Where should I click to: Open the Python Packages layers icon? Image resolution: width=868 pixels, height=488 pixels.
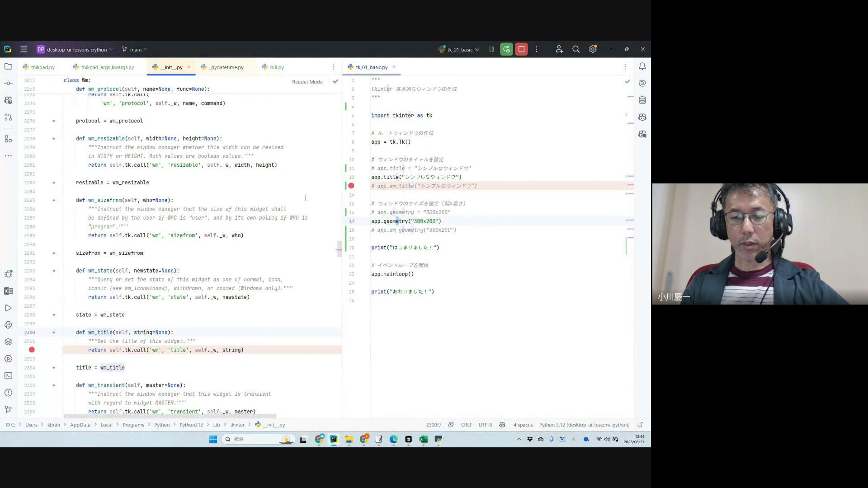pos(8,342)
